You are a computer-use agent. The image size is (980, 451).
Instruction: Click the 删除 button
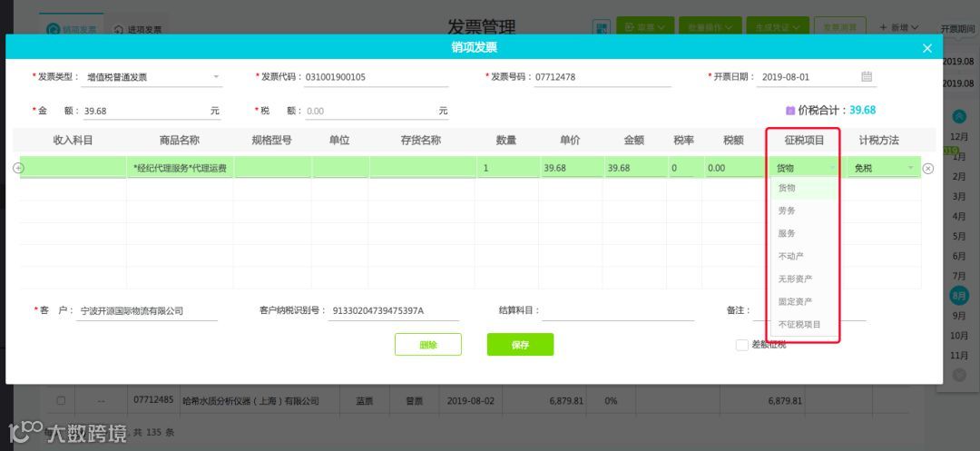click(428, 344)
